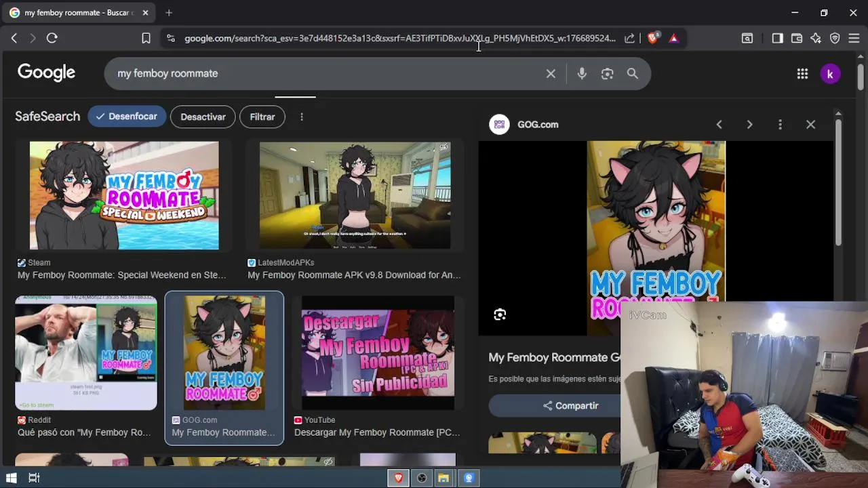868x488 pixels.
Task: Open the YouTube Descargar title link
Action: (x=377, y=432)
